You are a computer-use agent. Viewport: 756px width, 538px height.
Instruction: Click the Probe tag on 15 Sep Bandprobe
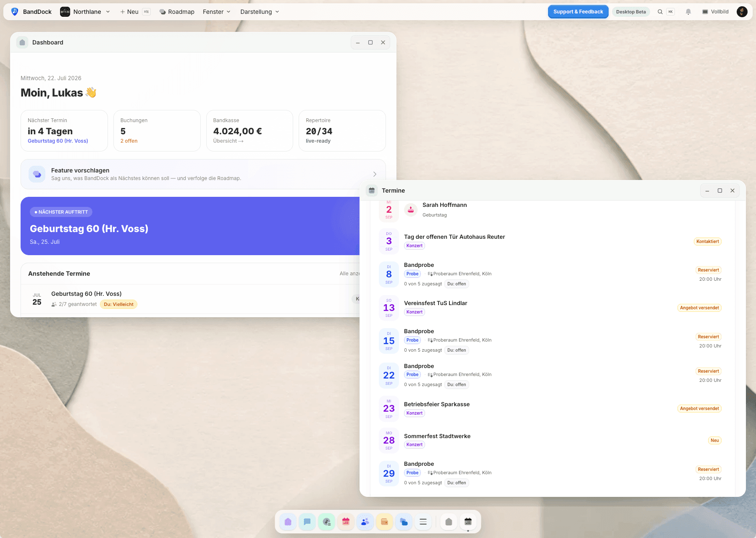412,340
